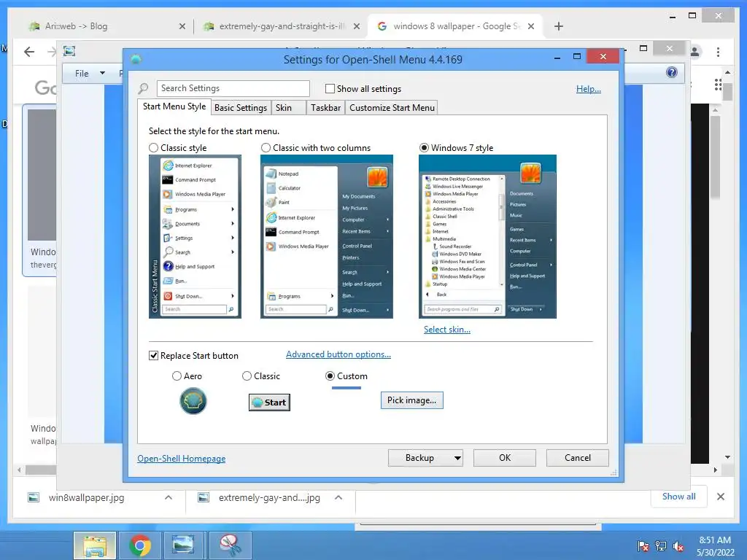The image size is (747, 560).
Task: Open File Explorer from the taskbar
Action: pyautogui.click(x=94, y=545)
